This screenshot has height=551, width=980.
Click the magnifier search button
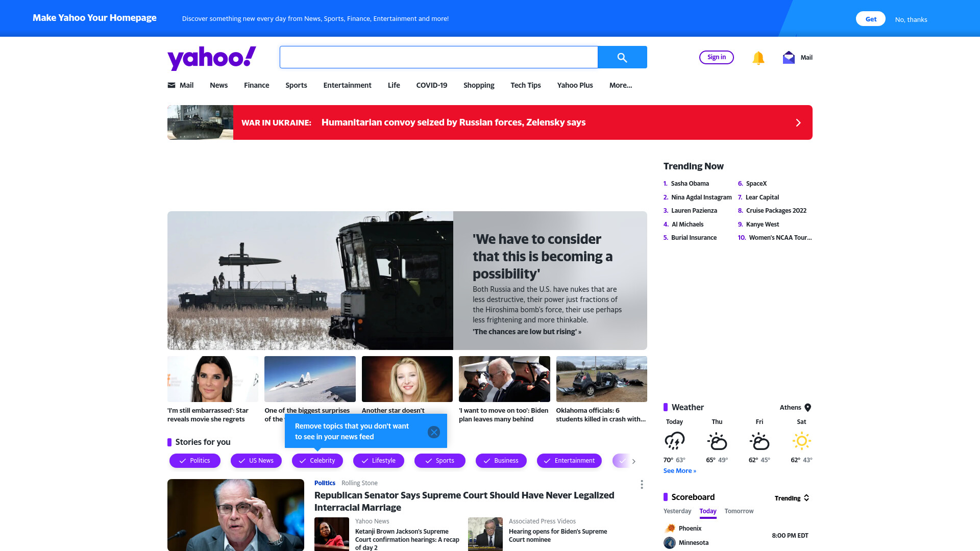622,57
